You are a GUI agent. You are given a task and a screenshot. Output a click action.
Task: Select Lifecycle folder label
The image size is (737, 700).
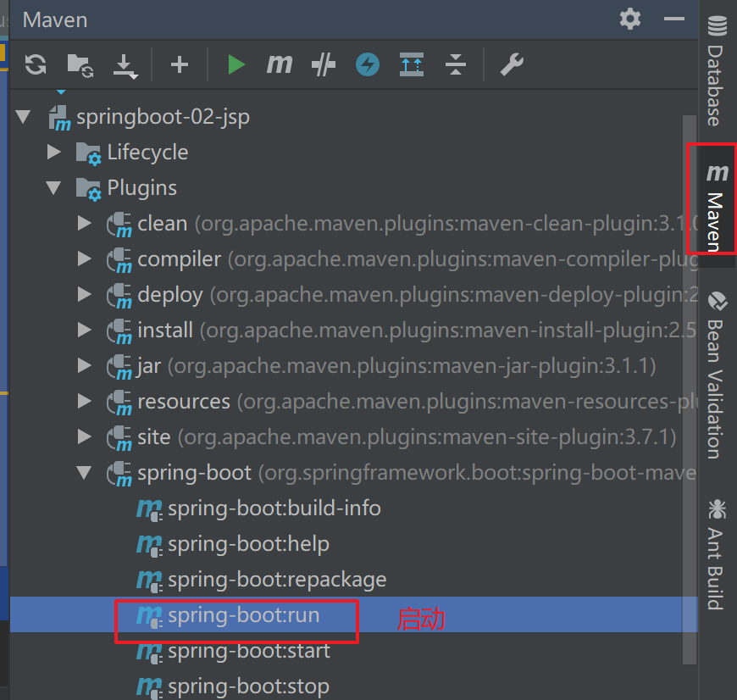tap(147, 152)
